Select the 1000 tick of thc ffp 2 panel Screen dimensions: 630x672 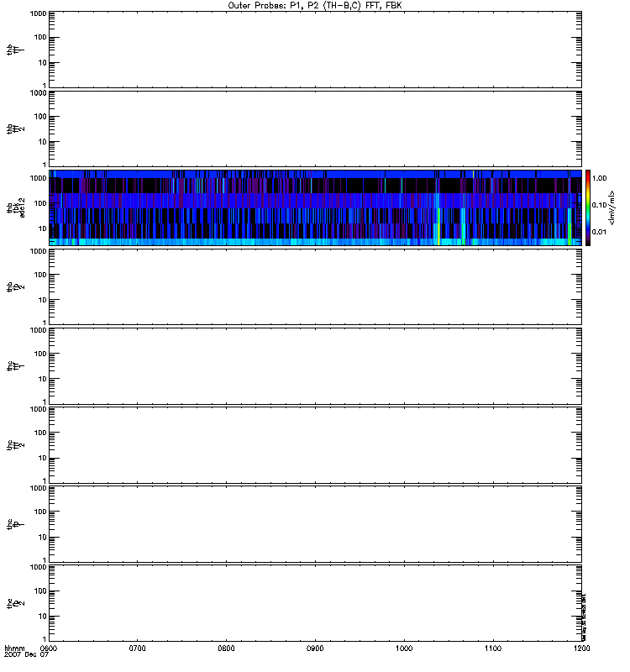click(38, 567)
